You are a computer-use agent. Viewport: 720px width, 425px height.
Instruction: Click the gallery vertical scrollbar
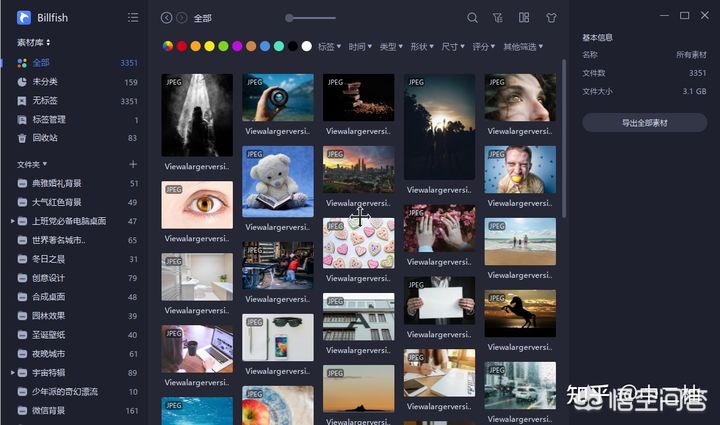[x=564, y=138]
